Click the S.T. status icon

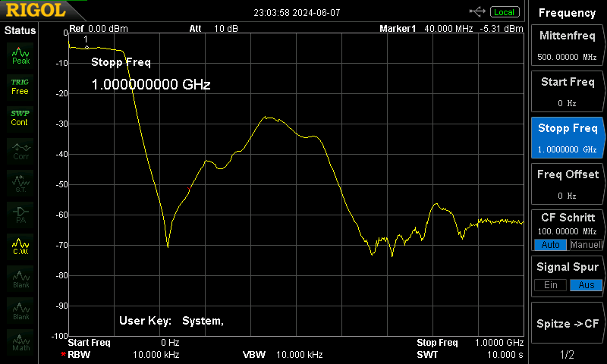[x=20, y=183]
